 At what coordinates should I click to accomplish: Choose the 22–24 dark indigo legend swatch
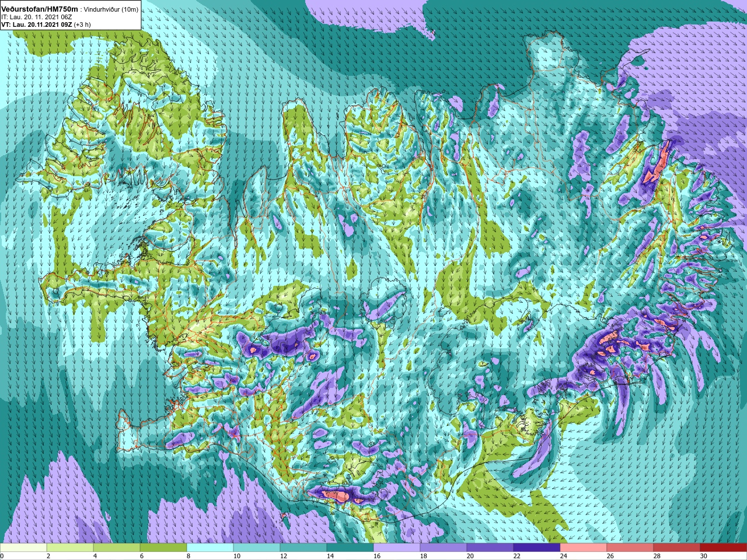coord(537,548)
